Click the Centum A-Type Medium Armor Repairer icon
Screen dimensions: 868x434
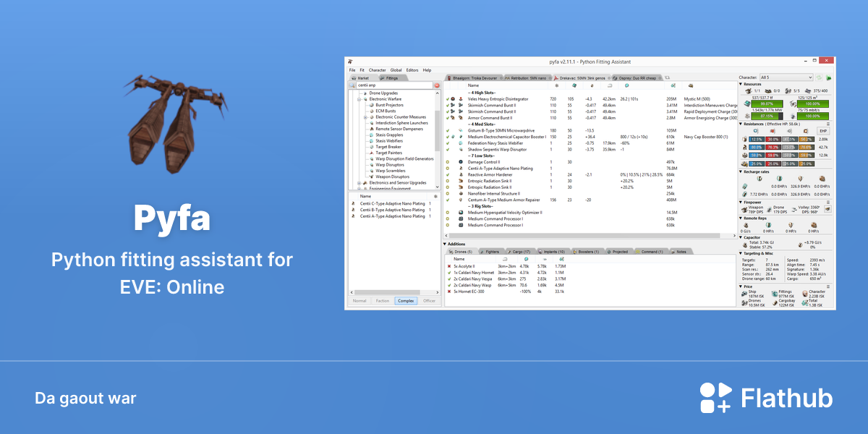(460, 200)
